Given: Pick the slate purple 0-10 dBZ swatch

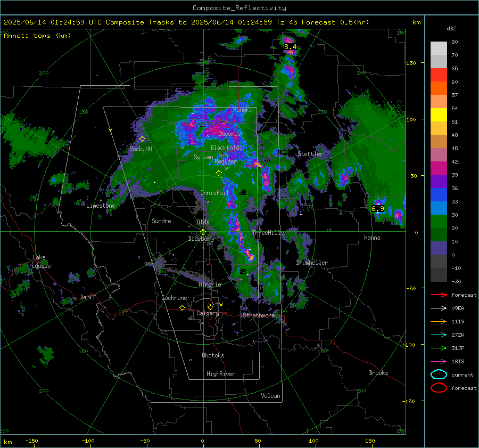Looking at the screenshot, I should pos(439,248).
